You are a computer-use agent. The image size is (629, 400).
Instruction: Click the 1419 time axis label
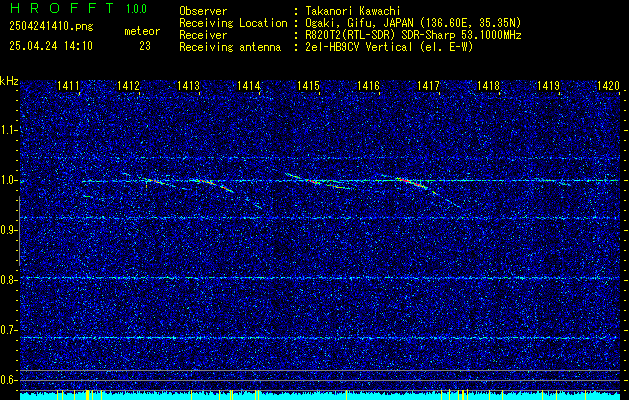pos(548,86)
